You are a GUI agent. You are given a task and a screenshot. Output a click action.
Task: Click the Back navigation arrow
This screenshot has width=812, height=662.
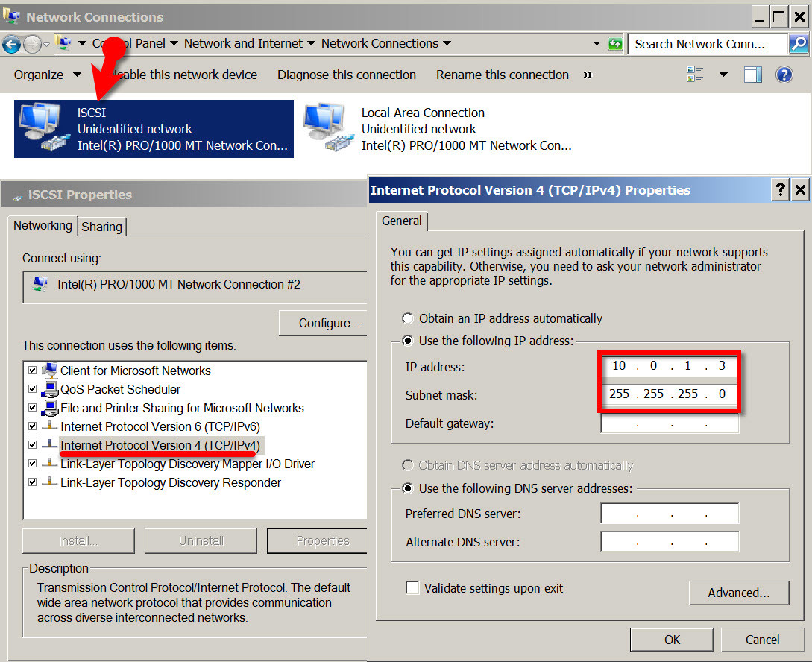point(11,45)
